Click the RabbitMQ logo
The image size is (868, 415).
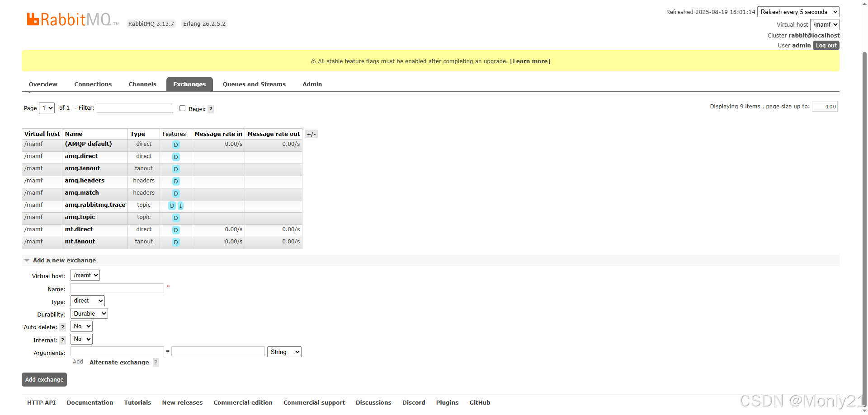[x=73, y=19]
